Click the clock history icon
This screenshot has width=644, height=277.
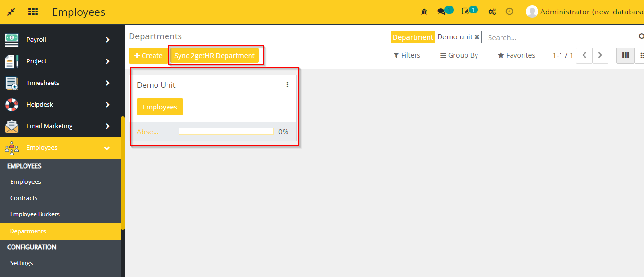click(510, 12)
